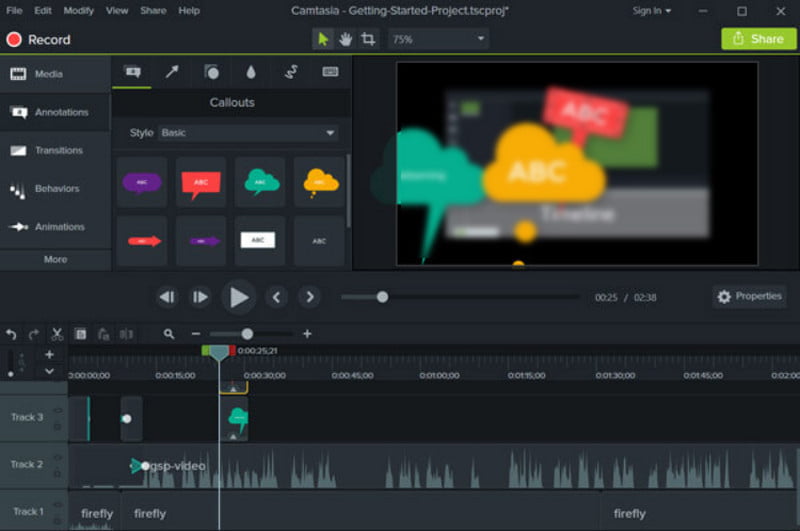This screenshot has width=800, height=531.
Task: Click the timeline zoom slider handle
Action: [247, 334]
